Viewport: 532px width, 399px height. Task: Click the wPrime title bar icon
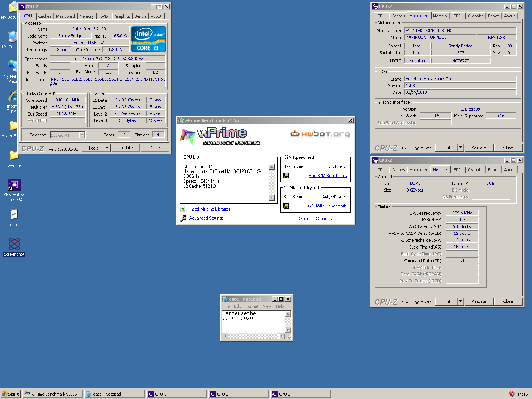click(x=181, y=120)
